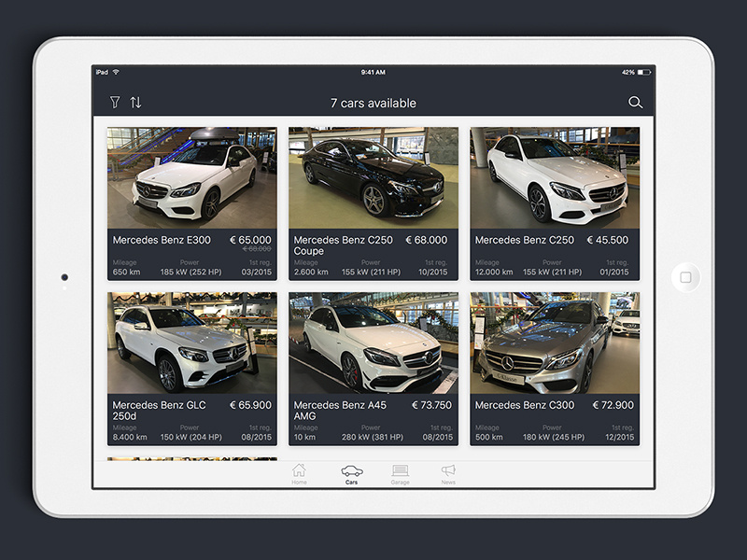Open the A45 AMG car photo
This screenshot has width=747, height=560.
pyautogui.click(x=373, y=343)
